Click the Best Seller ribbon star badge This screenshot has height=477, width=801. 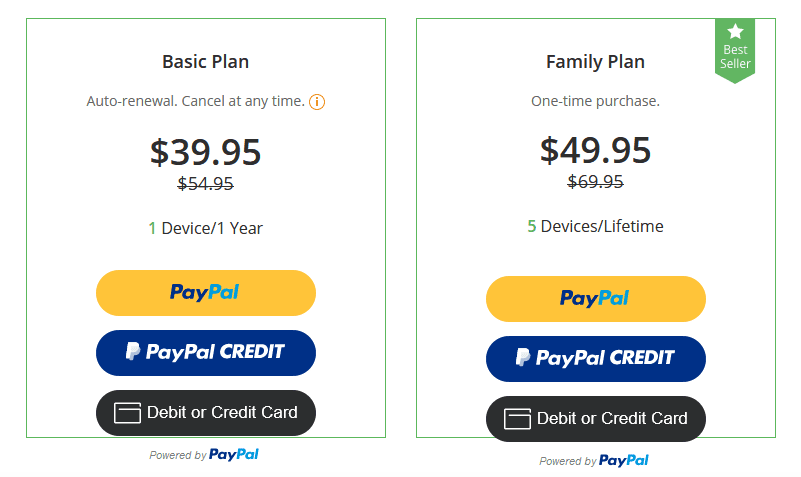pos(735,50)
